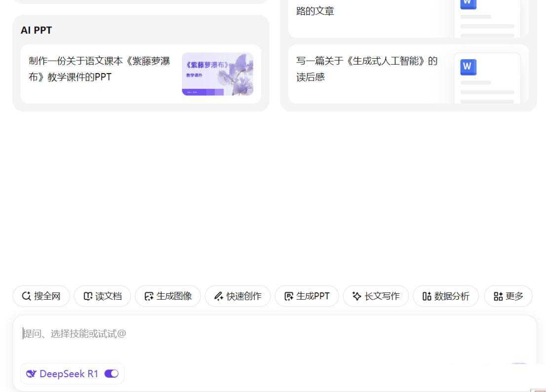Click the 读文档 book icon
The width and height of the screenshot is (546, 392).
[x=88, y=296]
